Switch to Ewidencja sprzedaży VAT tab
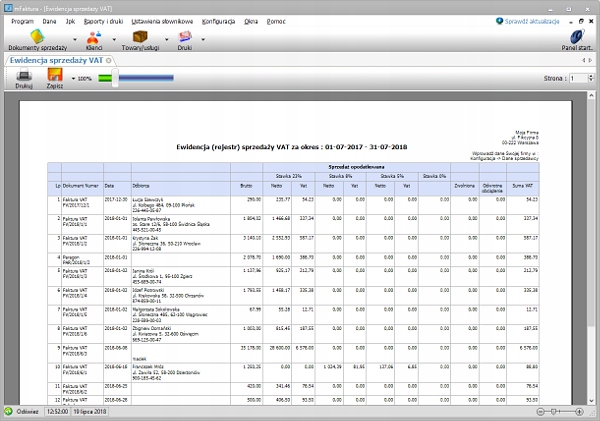The image size is (600, 421). click(x=57, y=60)
